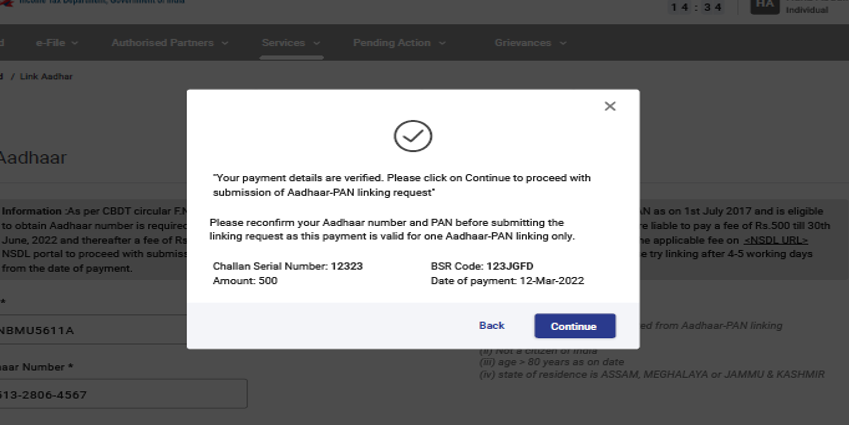Open the NSDL URL link
The width and height of the screenshot is (849, 425).
pyautogui.click(x=775, y=240)
